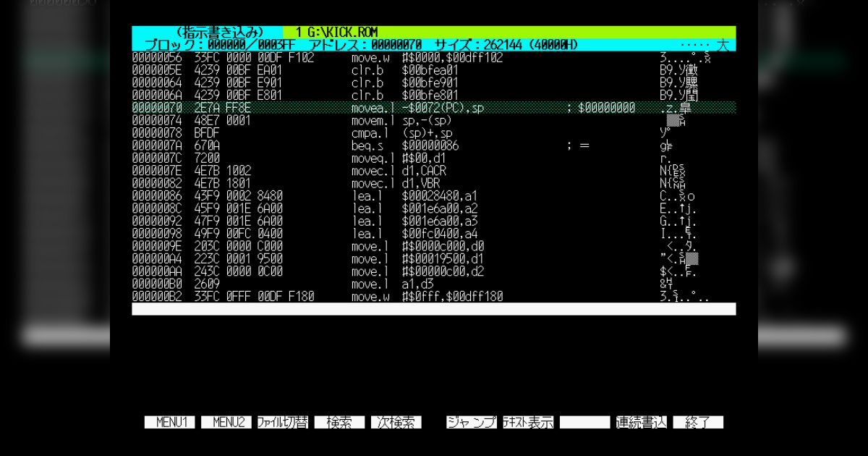Quit the editor with 終了

pos(697,422)
